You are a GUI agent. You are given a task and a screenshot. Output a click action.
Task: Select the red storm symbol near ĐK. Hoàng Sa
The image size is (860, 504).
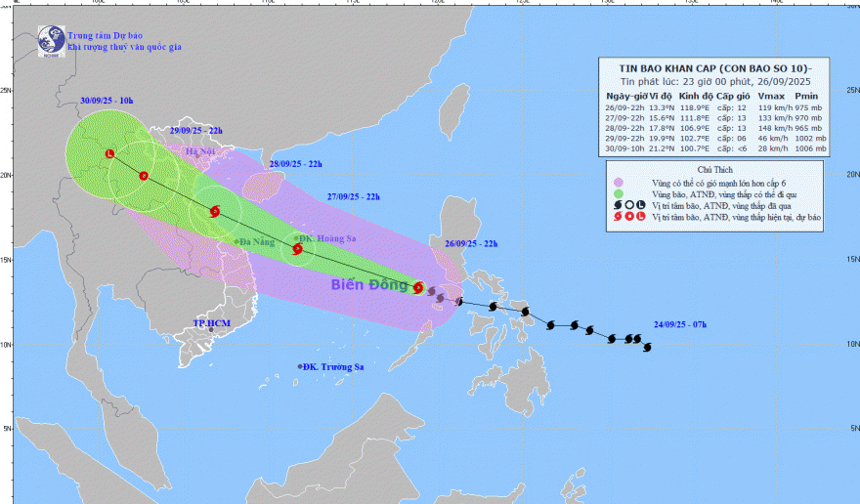(297, 249)
